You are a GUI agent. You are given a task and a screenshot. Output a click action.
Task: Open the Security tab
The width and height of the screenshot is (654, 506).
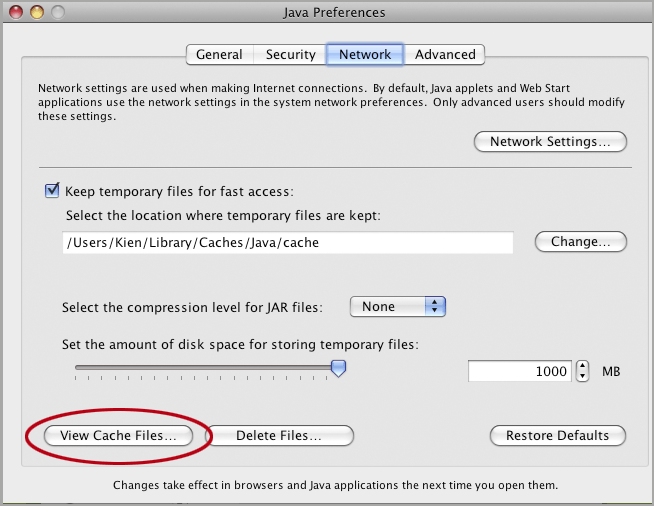[291, 55]
